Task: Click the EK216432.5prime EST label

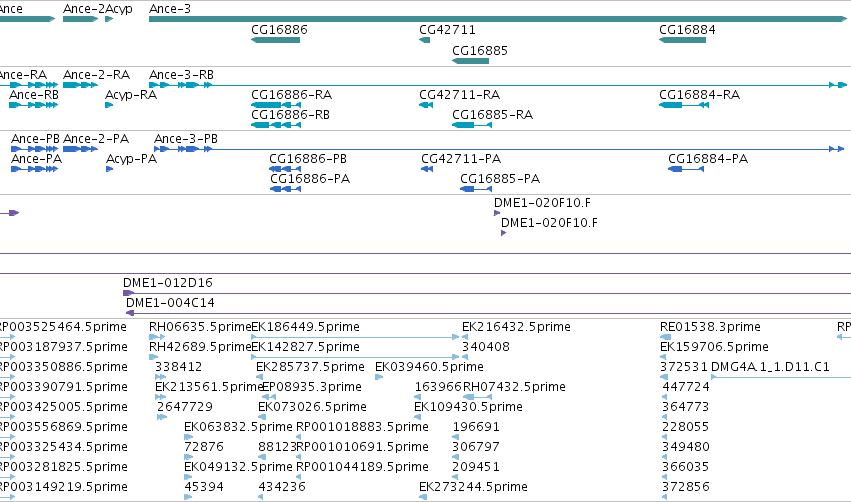Action: [x=516, y=327]
